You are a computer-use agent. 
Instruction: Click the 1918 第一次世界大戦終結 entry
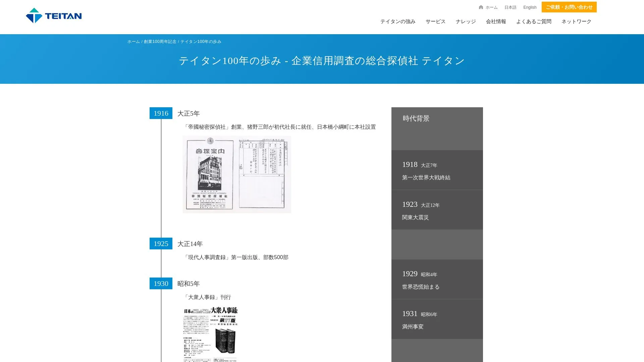tap(437, 170)
